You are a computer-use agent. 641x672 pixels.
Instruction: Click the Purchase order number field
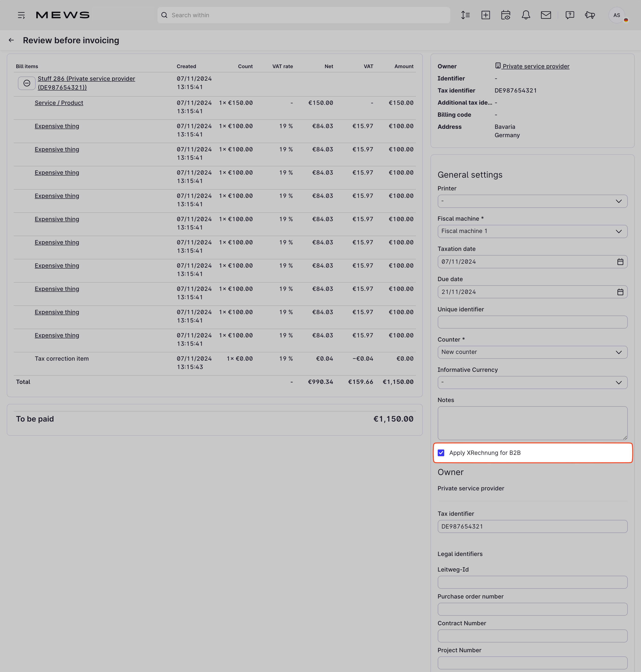[x=532, y=609]
